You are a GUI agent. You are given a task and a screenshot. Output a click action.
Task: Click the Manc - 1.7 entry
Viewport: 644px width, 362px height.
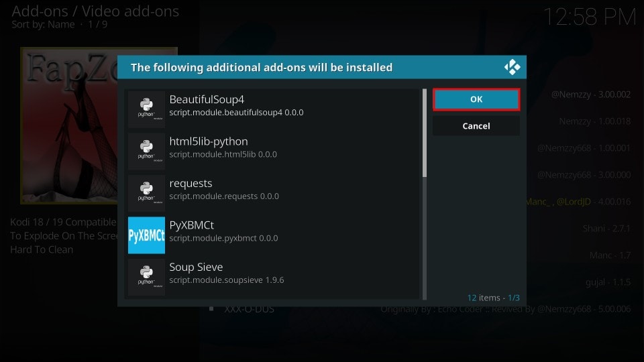tap(610, 255)
